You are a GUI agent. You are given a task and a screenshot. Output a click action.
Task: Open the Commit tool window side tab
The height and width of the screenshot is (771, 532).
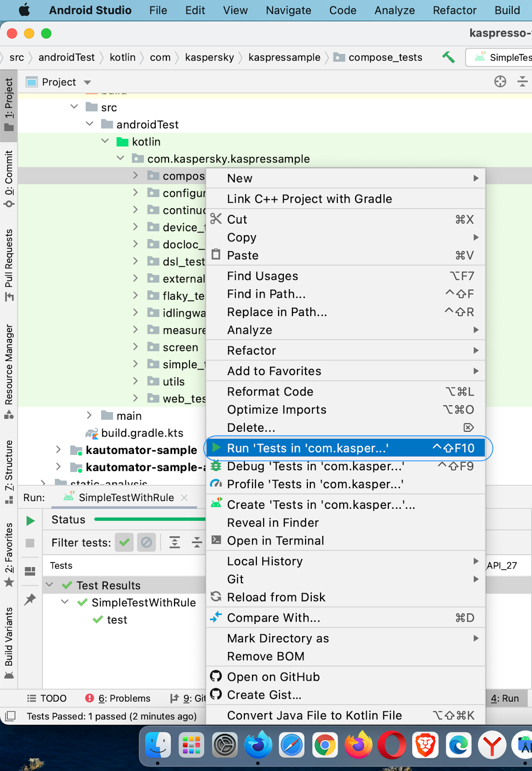9,179
